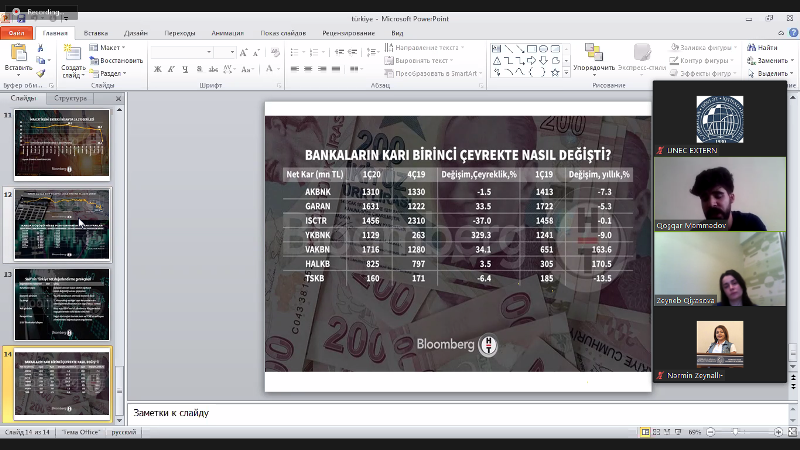Switch to the Переходы tab
Image resolution: width=800 pixels, height=450 pixels.
click(x=180, y=33)
